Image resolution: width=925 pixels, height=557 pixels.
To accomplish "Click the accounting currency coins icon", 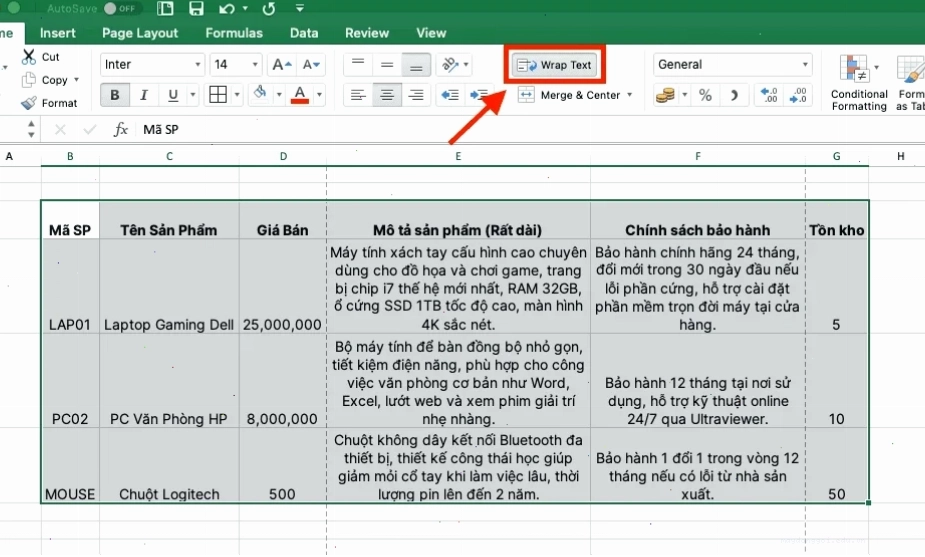I will point(665,95).
